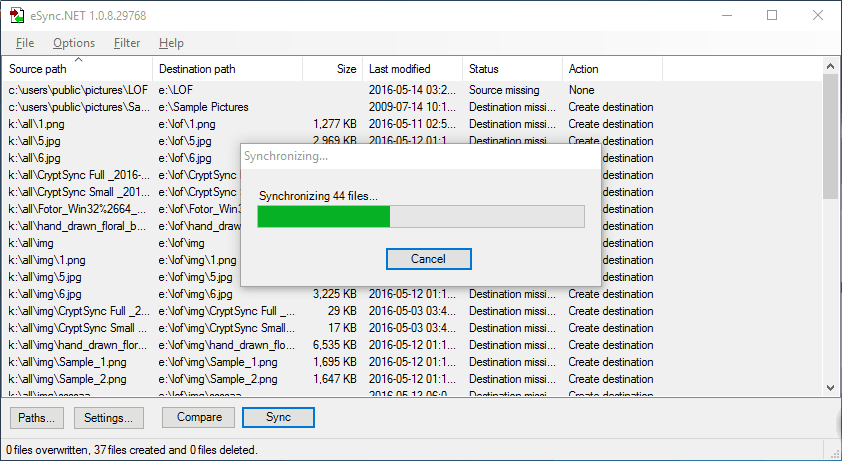Select source row k:\all\1.png
Image resolution: width=842 pixels, height=461 pixels.
37,124
